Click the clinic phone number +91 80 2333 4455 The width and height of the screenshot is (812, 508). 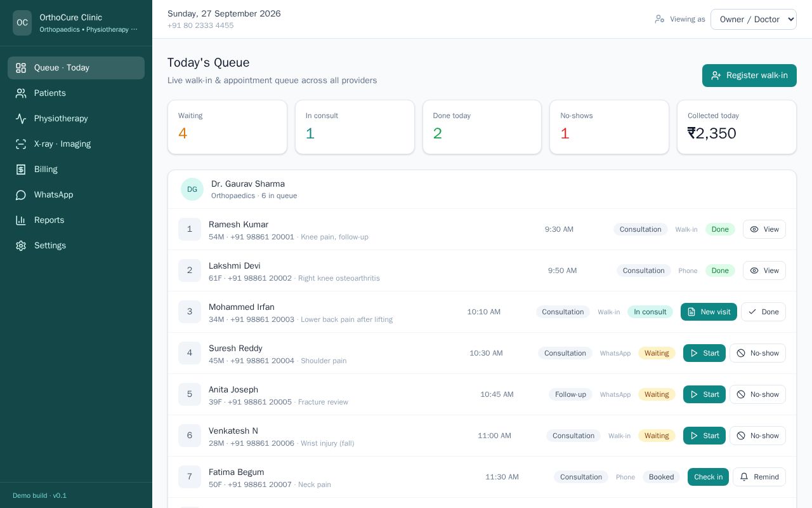pyautogui.click(x=200, y=25)
